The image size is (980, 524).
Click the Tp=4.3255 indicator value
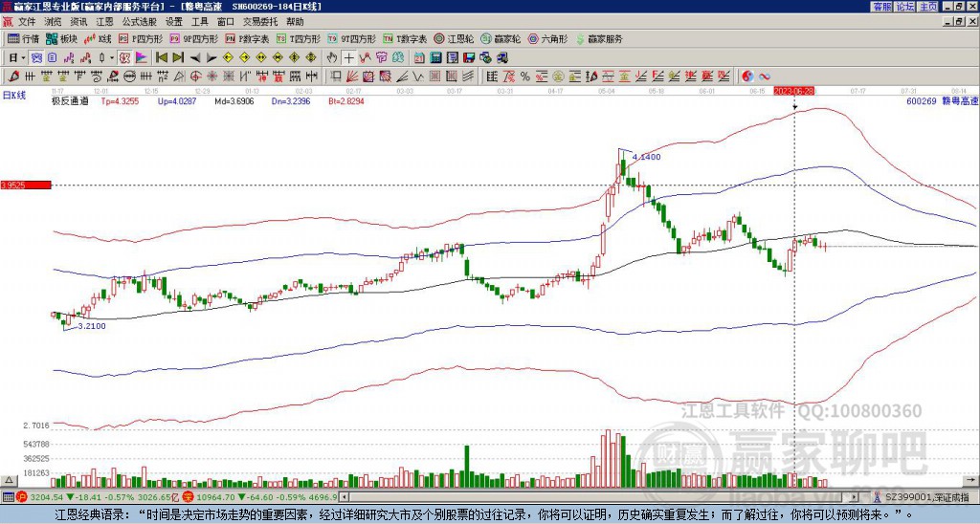[120, 100]
